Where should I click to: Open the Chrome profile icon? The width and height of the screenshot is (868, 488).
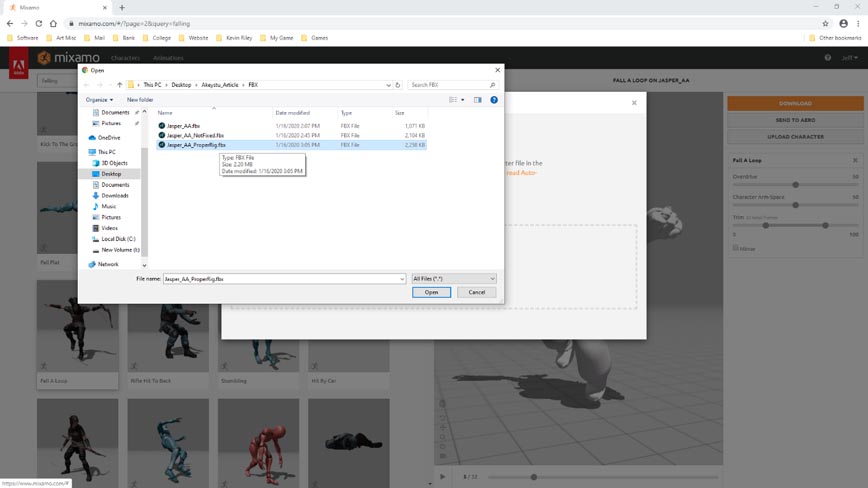point(843,24)
